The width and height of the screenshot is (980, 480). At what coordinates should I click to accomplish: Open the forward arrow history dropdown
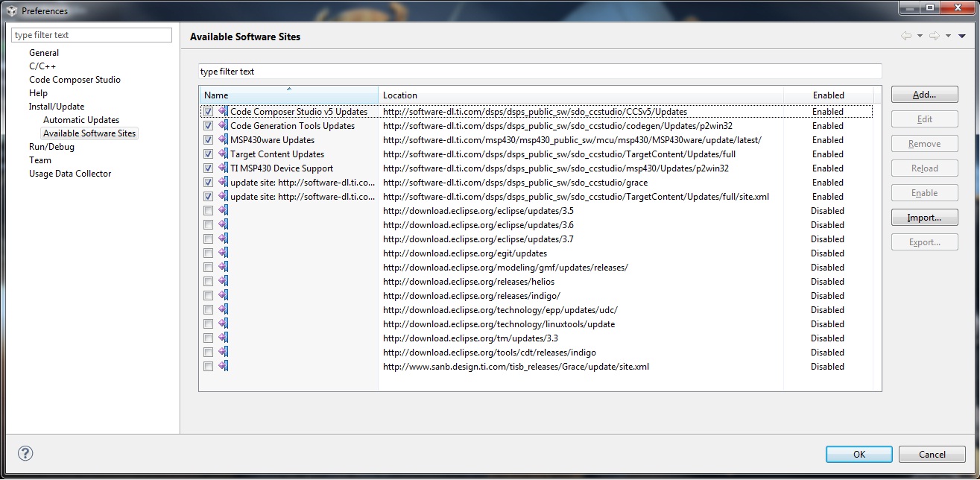pos(947,36)
